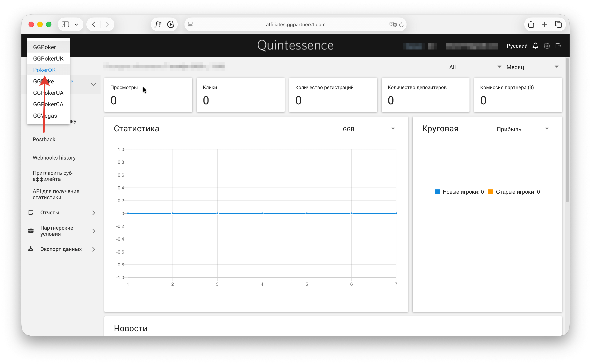The height and width of the screenshot is (364, 591).
Task: Open a new tab with the plus icon
Action: (545, 24)
